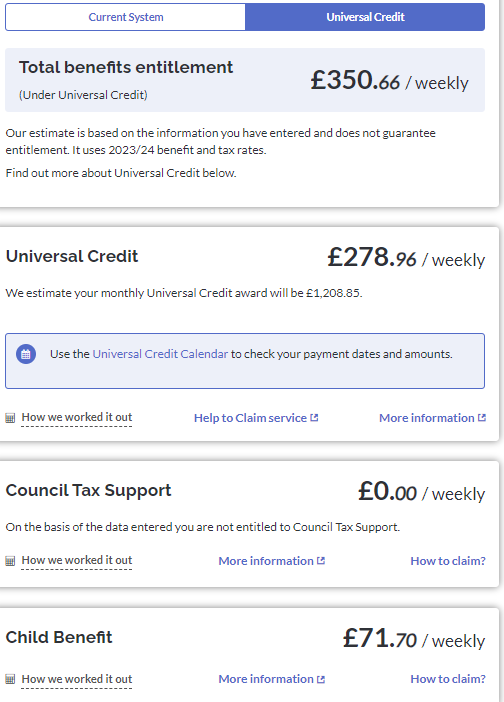Select the Universal Credit tab
This screenshot has width=504, height=702.
tap(365, 17)
